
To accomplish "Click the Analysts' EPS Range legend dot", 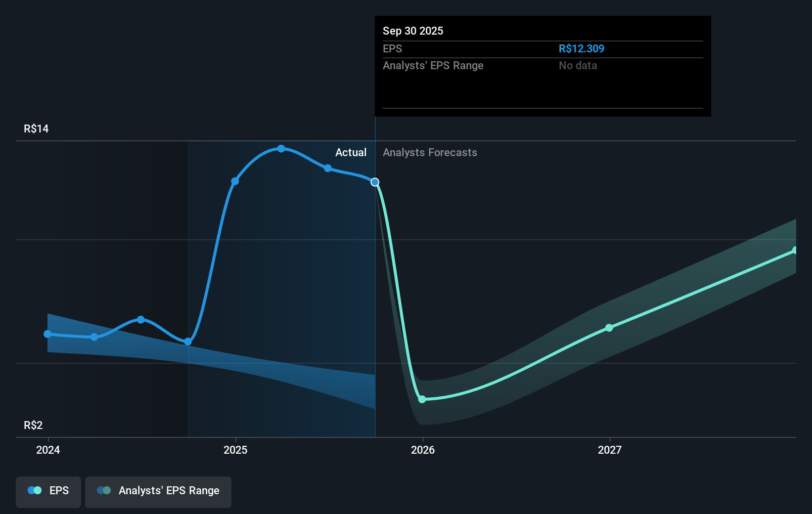I will point(104,490).
